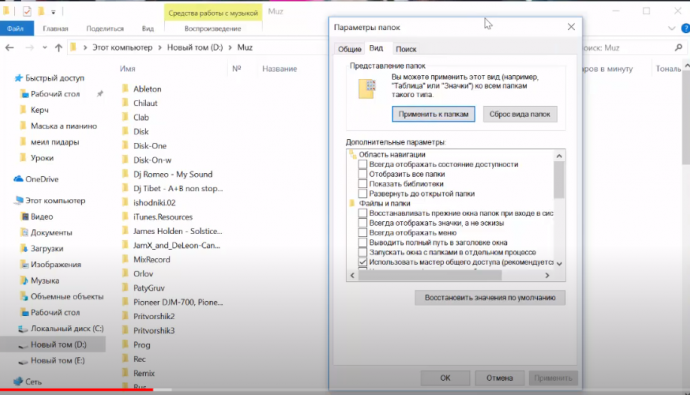
Task: Toggle Всегда отображать состояние доступности checkbox
Action: point(362,164)
